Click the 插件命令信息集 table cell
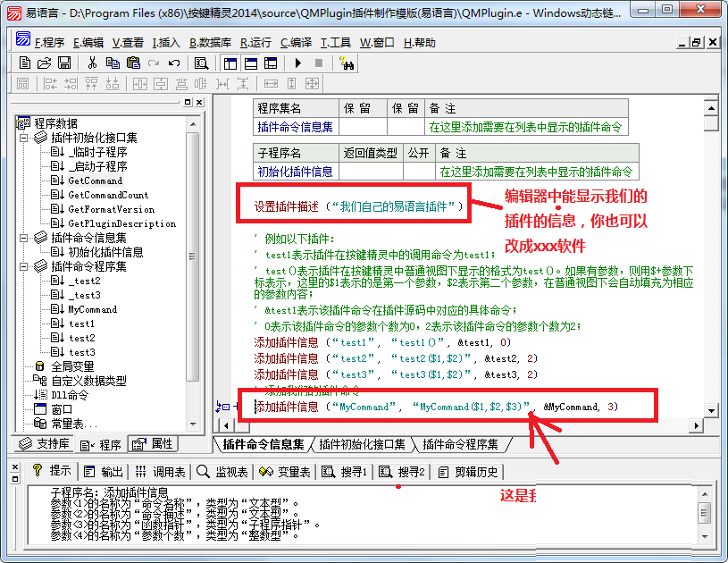This screenshot has height=563, width=728. coord(296,127)
